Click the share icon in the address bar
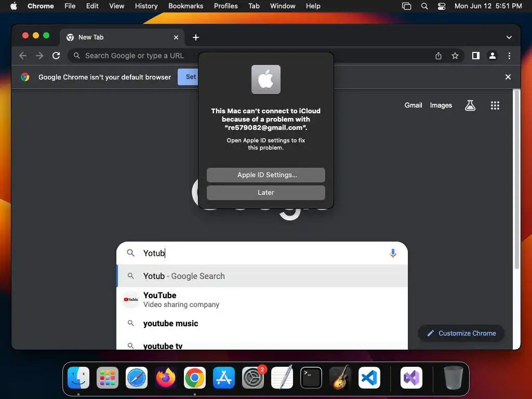Image resolution: width=532 pixels, height=399 pixels. [x=438, y=56]
